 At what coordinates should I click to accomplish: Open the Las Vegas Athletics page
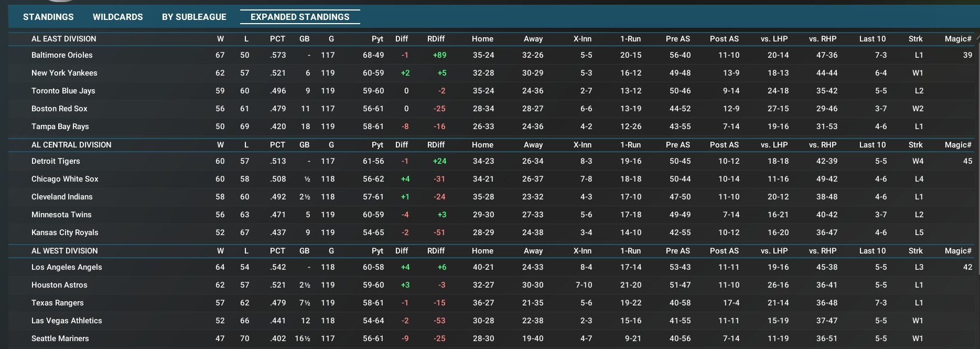67,321
